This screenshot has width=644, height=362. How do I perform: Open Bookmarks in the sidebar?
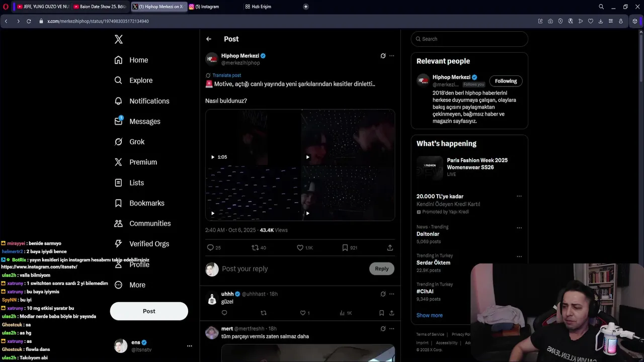139,203
